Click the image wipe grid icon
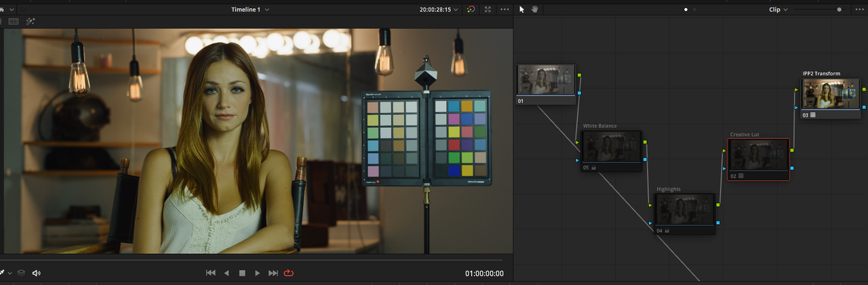The height and width of the screenshot is (285, 868). tap(13, 22)
